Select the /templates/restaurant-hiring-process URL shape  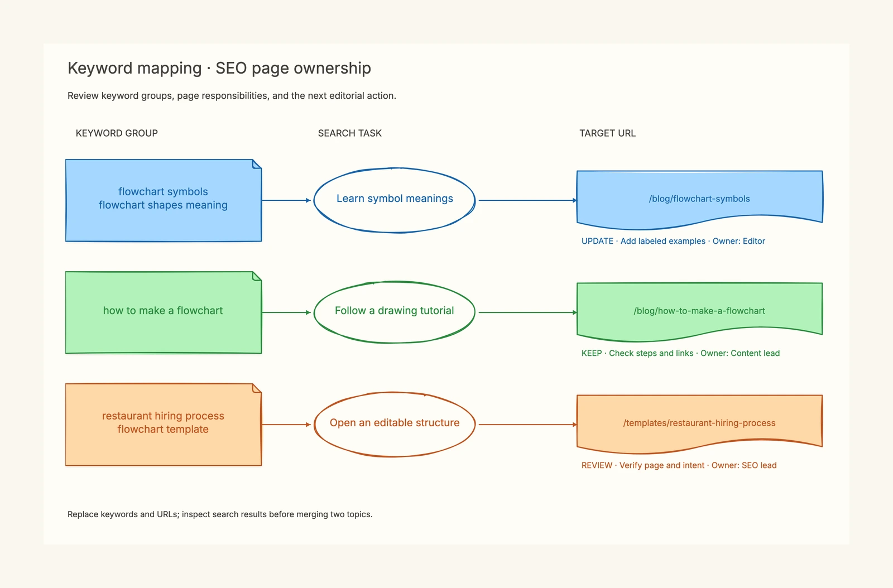coord(699,424)
